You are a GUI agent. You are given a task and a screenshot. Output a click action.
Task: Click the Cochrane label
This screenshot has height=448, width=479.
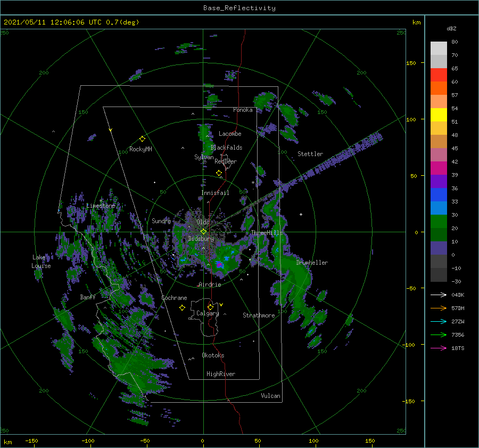pyautogui.click(x=174, y=298)
